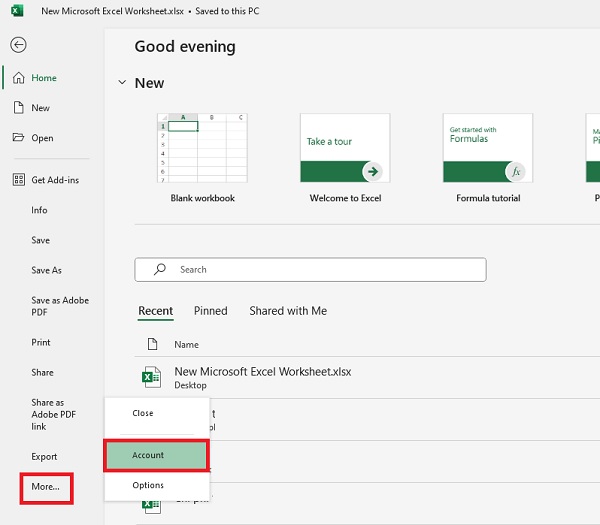This screenshot has width=600, height=525.
Task: Create a Blank workbook from thumbnail
Action: 202,148
